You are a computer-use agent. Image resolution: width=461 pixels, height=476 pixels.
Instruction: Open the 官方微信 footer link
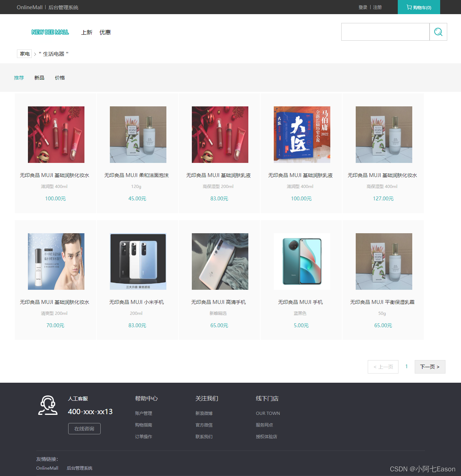point(204,425)
